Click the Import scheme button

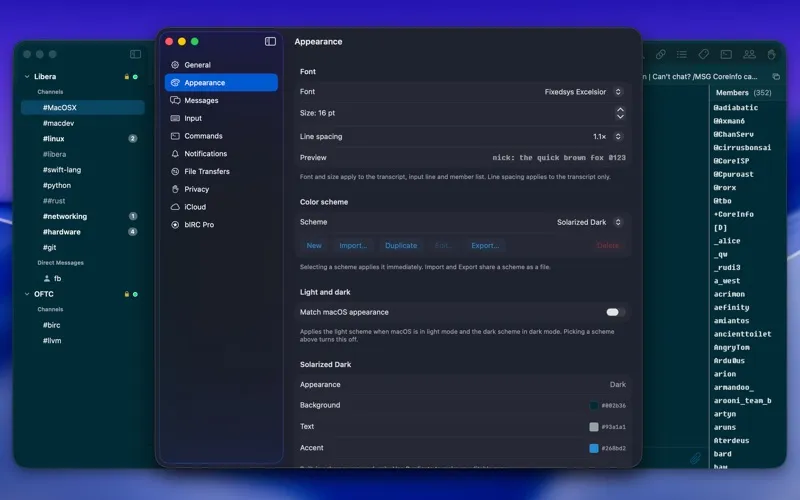click(x=353, y=245)
